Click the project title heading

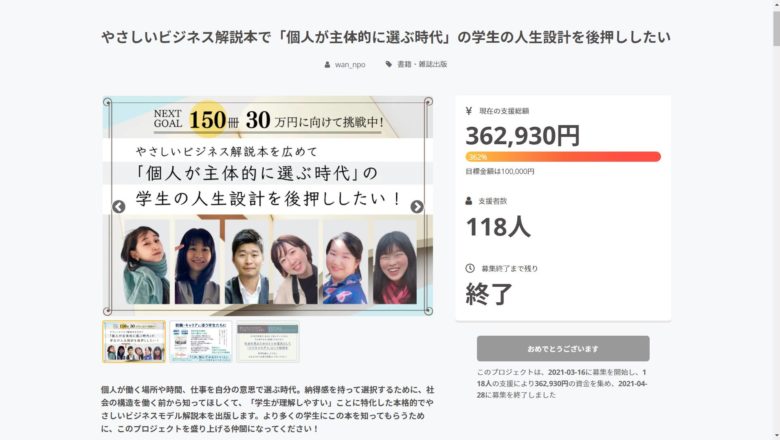[x=386, y=37]
